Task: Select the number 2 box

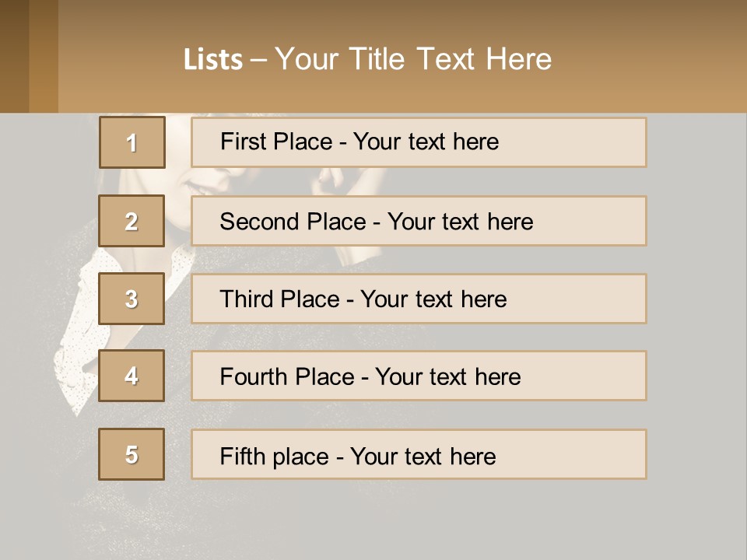Action: pyautogui.click(x=132, y=221)
